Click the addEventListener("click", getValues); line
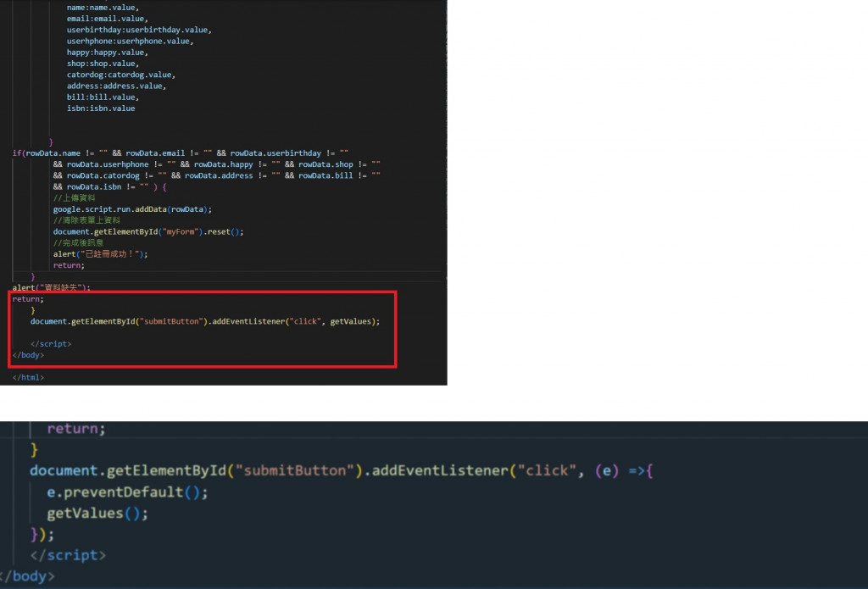Image resolution: width=868 pixels, height=589 pixels. (x=205, y=321)
